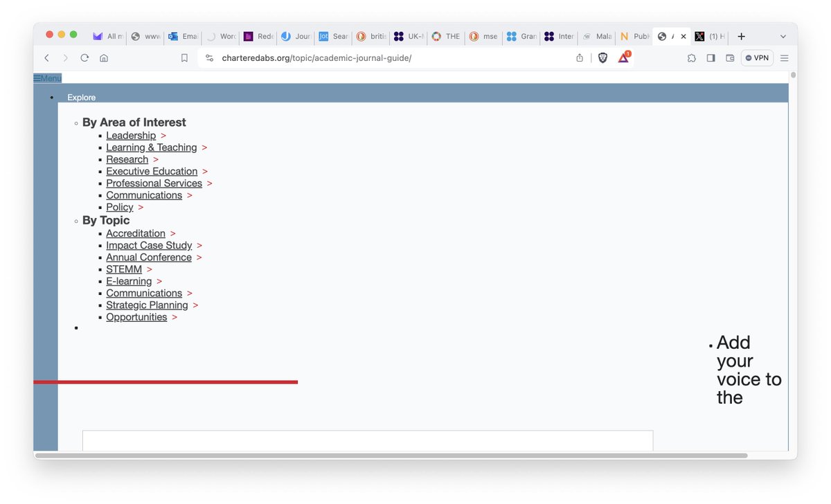
Task: Go back to the previous page
Action: tap(47, 58)
